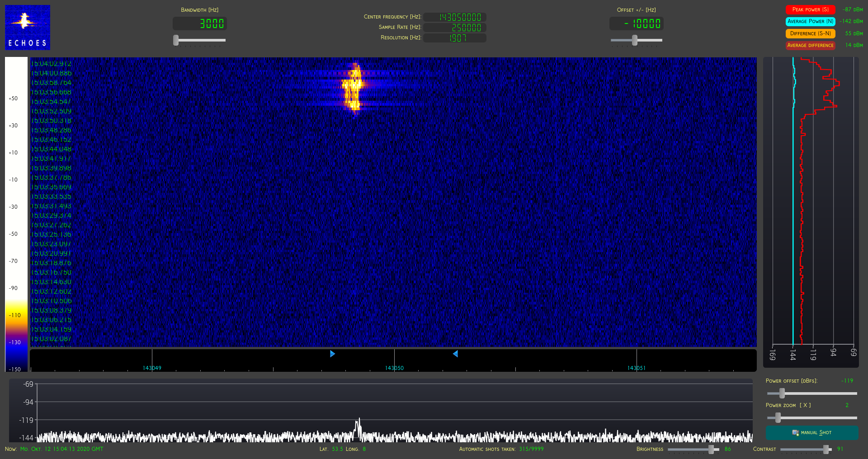Viewport: 868px width, 459px height.
Task: Click the +50 mark on the color scale
Action: (x=13, y=98)
